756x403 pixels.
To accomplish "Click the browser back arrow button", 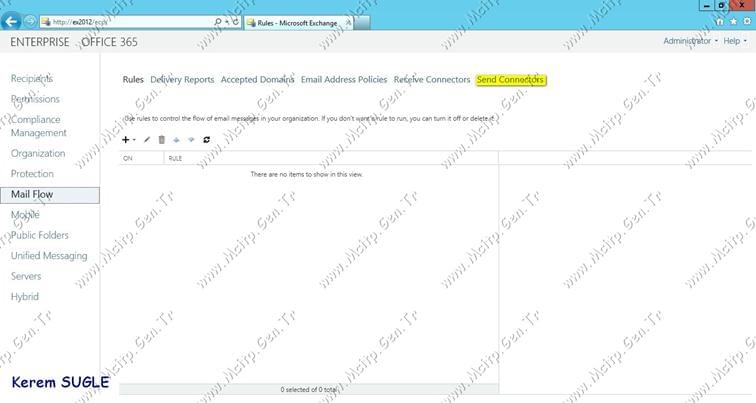I will point(11,22).
